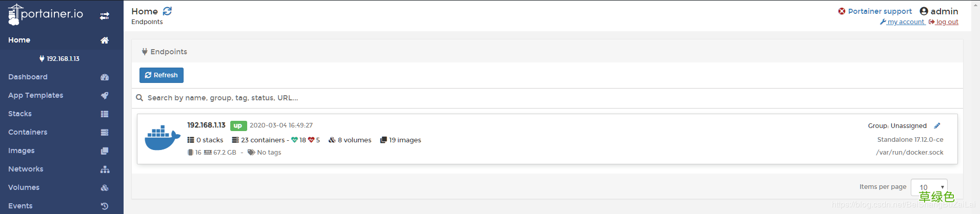Open the Portainer support link
980x214 pixels.
tap(879, 11)
